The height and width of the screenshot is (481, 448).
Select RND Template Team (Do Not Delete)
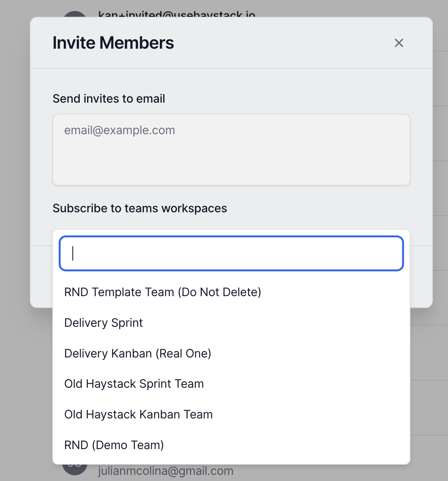[163, 292]
